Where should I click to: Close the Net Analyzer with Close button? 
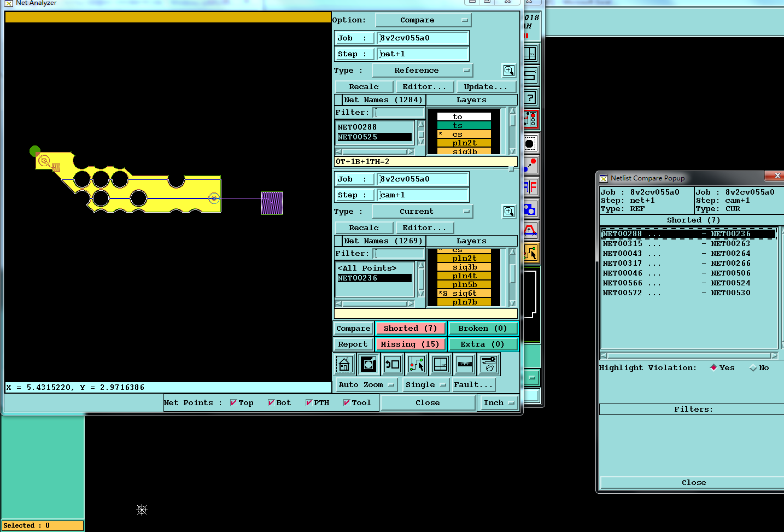tap(428, 403)
